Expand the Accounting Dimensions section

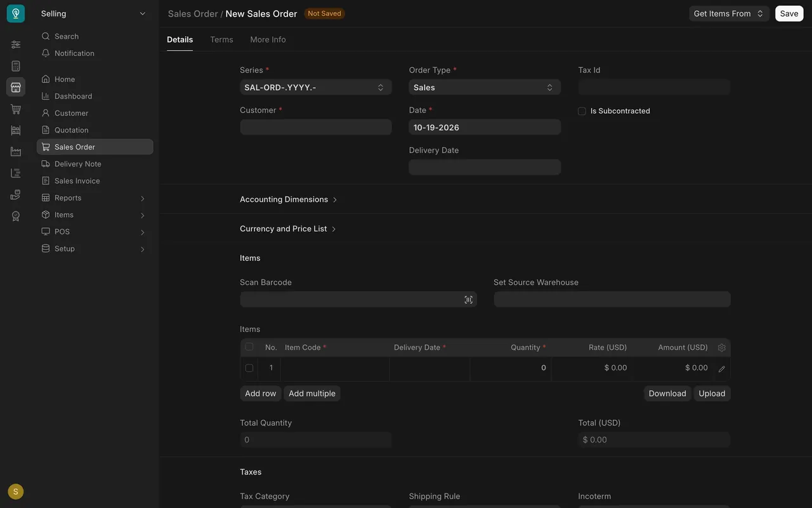[x=289, y=199]
